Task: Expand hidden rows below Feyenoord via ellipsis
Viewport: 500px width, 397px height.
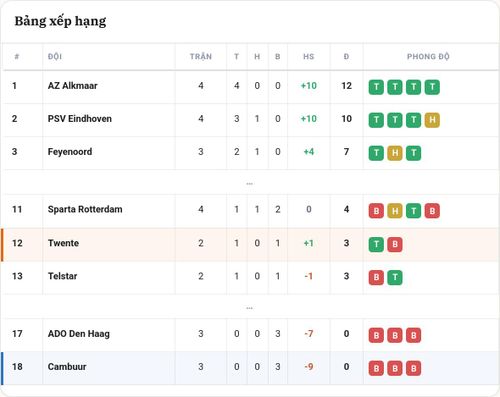Action: point(249,184)
